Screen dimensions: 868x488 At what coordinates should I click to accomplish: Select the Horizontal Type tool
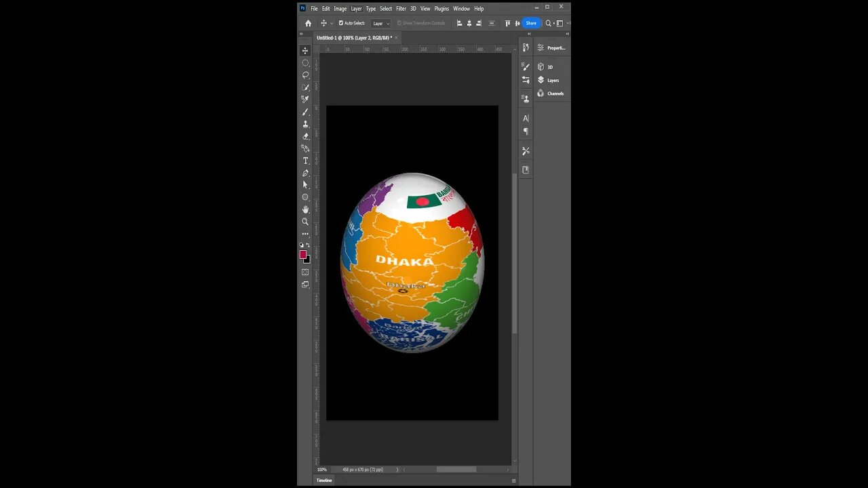tap(305, 161)
